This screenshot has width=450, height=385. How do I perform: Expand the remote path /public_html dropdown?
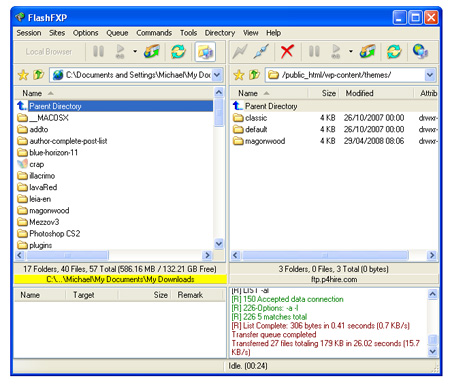point(430,75)
